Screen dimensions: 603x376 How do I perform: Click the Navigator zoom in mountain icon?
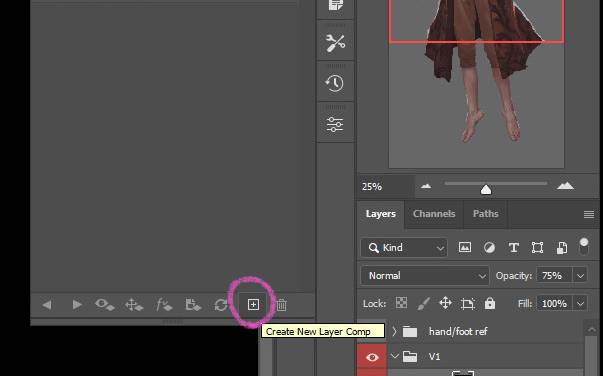565,186
